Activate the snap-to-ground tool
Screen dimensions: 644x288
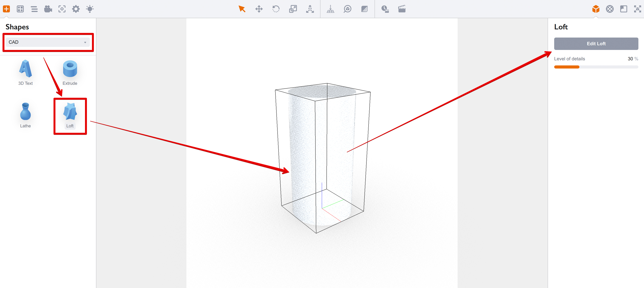coord(330,9)
